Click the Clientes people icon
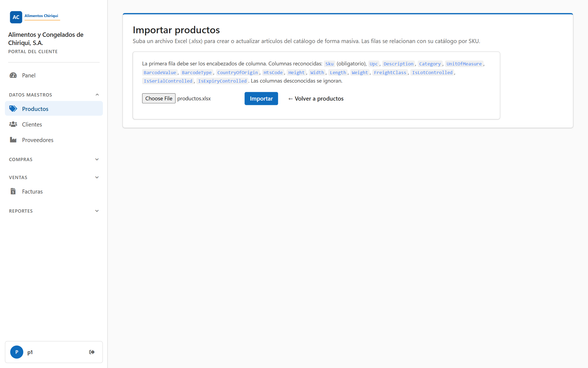Viewport: 588px width, 368px height. [13, 124]
